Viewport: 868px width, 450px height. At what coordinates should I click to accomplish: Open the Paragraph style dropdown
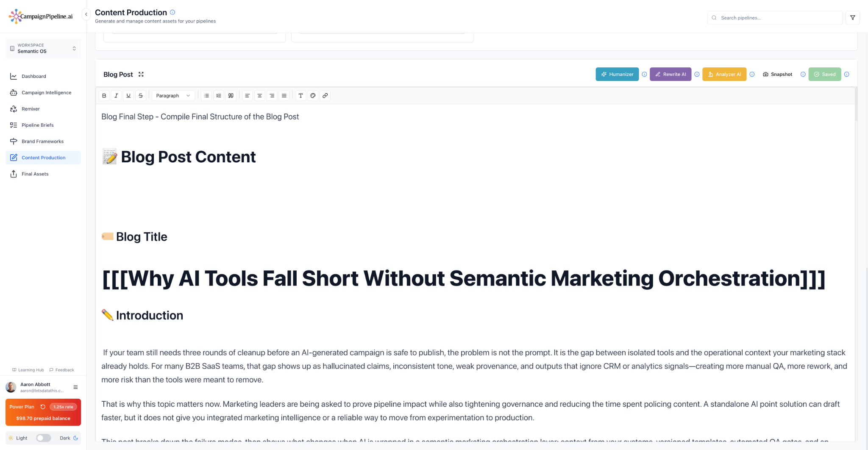coord(173,96)
